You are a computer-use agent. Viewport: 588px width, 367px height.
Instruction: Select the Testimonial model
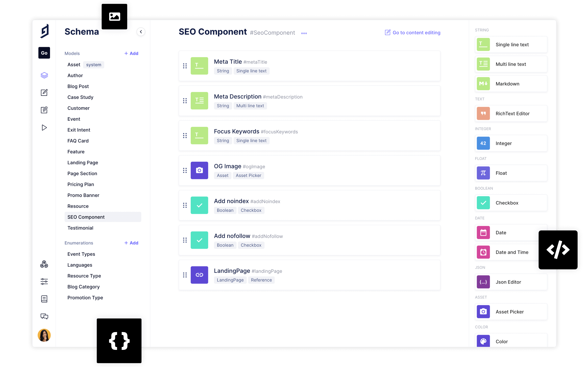pyautogui.click(x=80, y=228)
